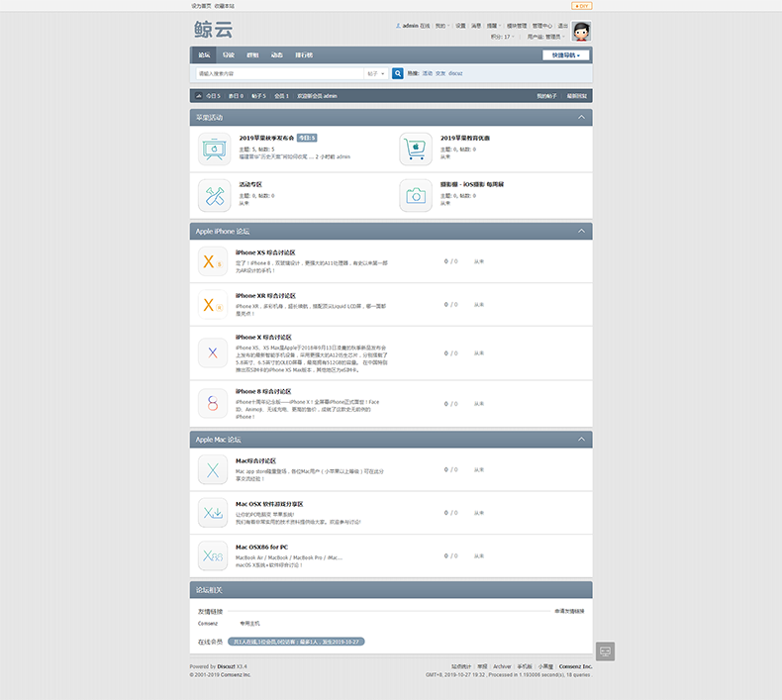Viewport: 782px width, 700px height.
Task: Click the 活动专区 crossed bottles icon
Action: (215, 196)
